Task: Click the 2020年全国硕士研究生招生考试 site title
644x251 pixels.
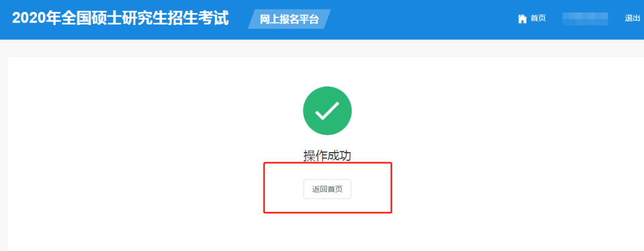Action: tap(120, 18)
